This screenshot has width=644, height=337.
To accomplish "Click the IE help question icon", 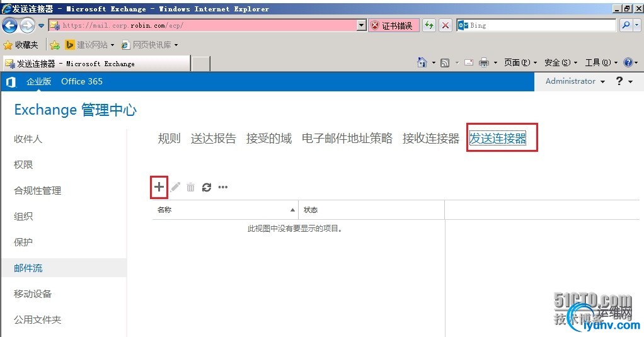I will click(628, 62).
